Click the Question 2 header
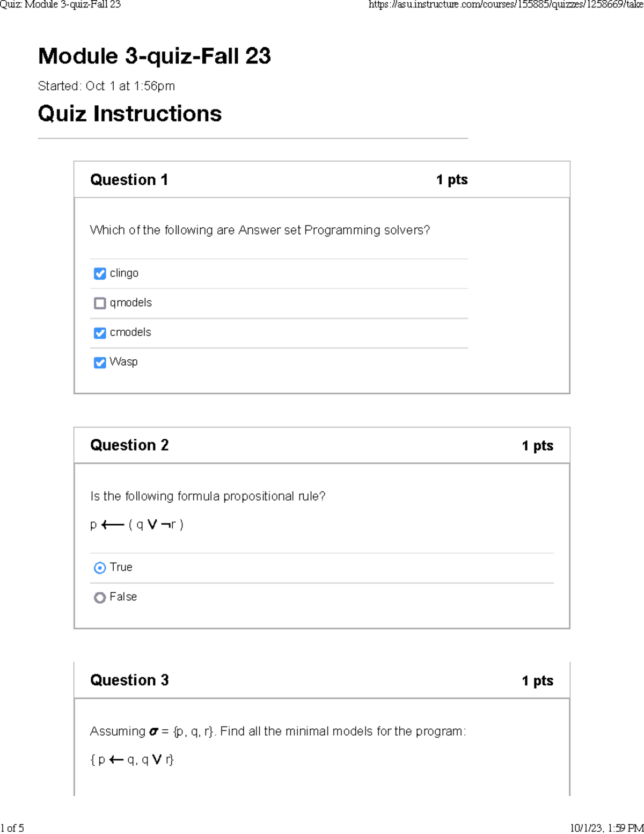644x834 pixels. [129, 445]
